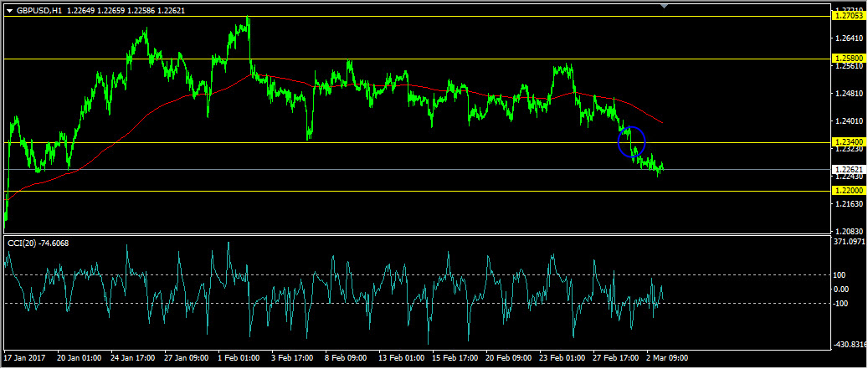868x369 pixels.
Task: Click the 1.27053 yellow price label
Action: 849,16
